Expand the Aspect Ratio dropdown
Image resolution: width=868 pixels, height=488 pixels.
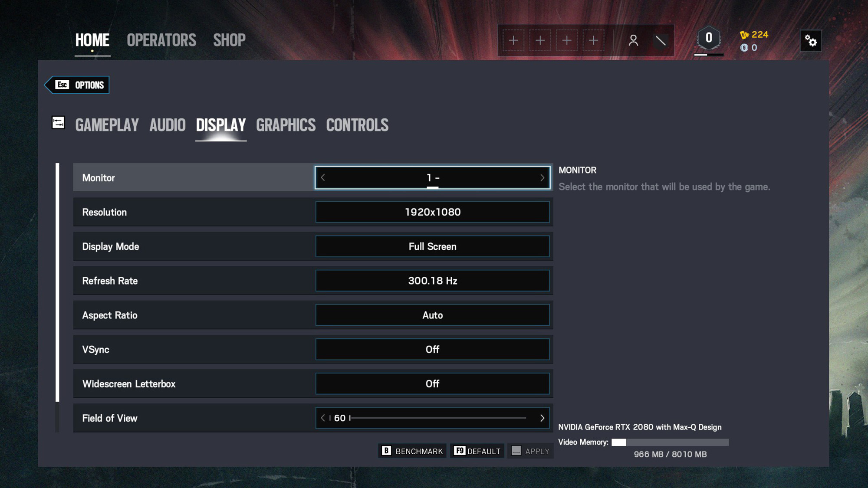pos(432,314)
